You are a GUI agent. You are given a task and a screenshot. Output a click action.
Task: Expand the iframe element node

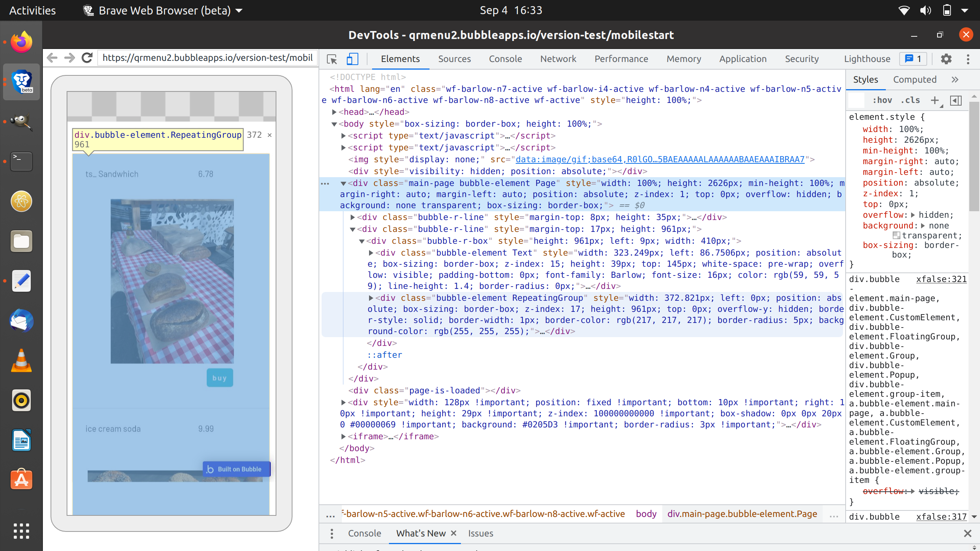click(343, 437)
